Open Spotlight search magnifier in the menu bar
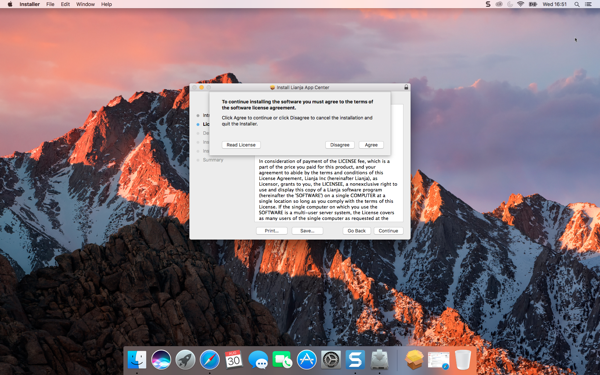Screen dimensions: 600x375 (x=577, y=4)
